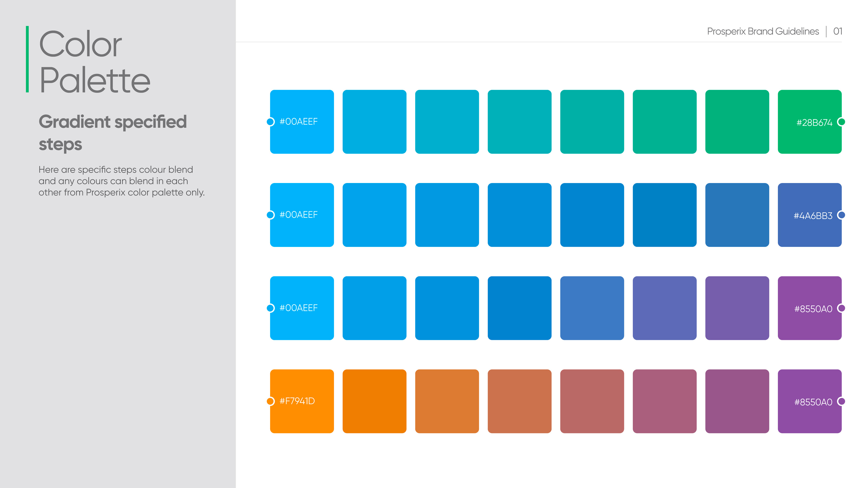Click the blue dot marker beside #4A6BB3
The image size is (868, 488).
click(x=841, y=215)
